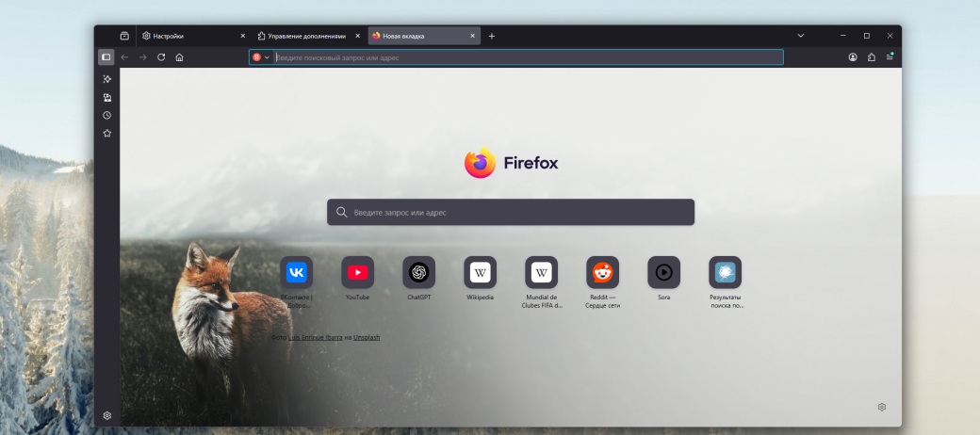Close the Новая вкладка tab
This screenshot has height=435, width=980.
point(472,36)
